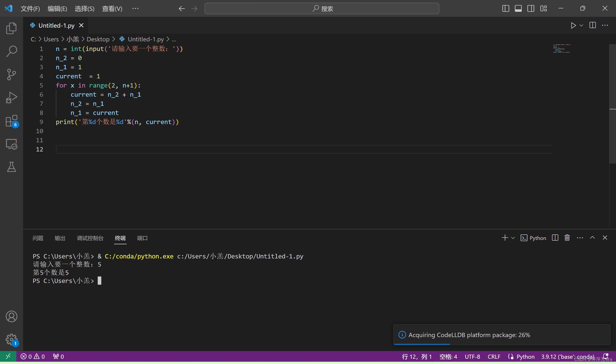Image resolution: width=616 pixels, height=364 pixels.
Task: Open the 文件(F) menu
Action: [x=30, y=9]
